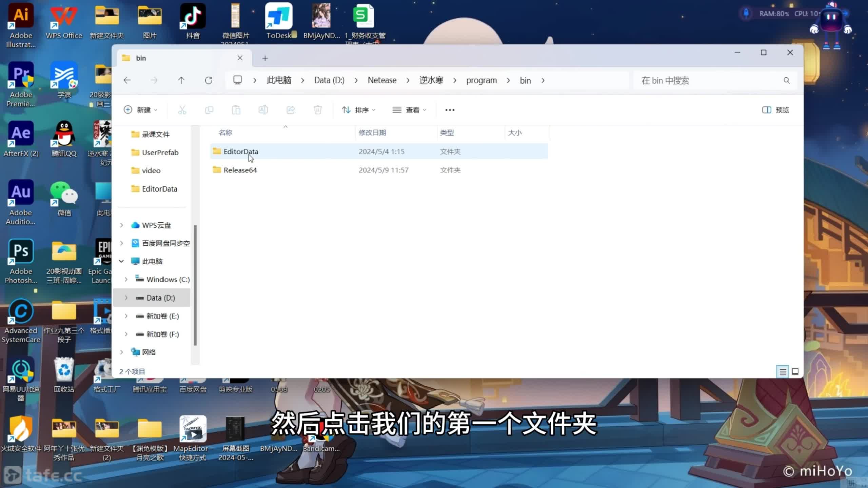Switch to large icons view in status bar
Image resolution: width=868 pixels, height=488 pixels.
(x=795, y=371)
